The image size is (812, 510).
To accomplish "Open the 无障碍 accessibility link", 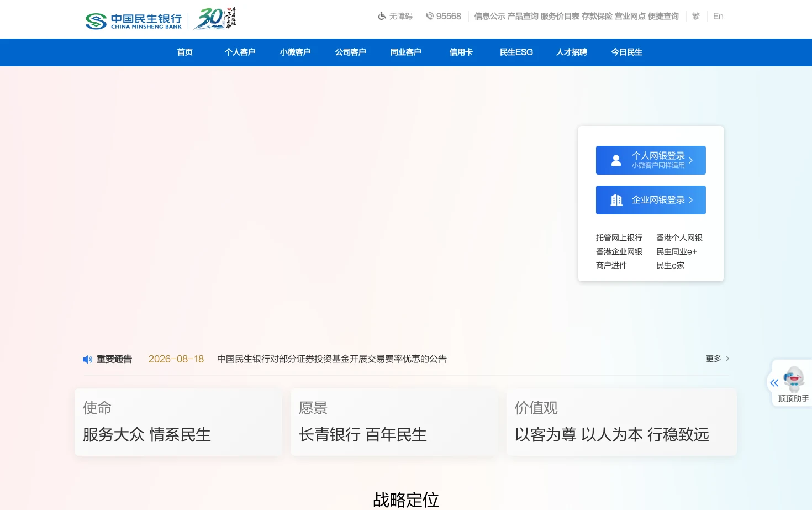I will tap(401, 16).
